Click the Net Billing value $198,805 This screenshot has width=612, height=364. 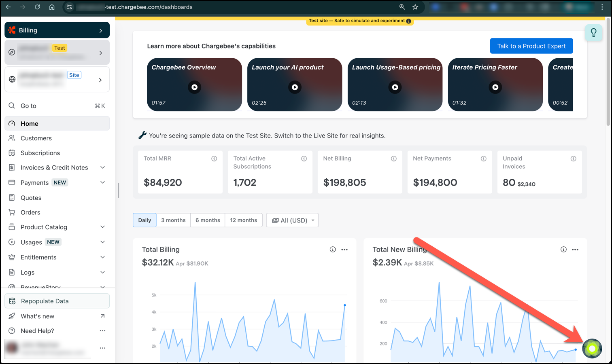344,182
